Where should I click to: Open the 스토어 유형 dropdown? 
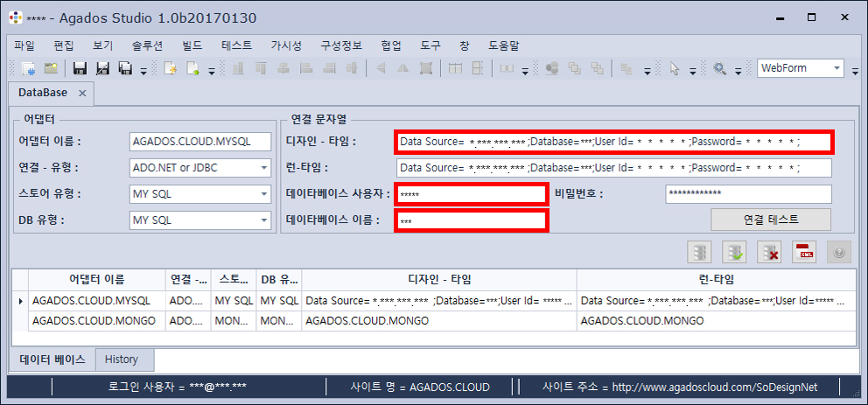point(263,194)
